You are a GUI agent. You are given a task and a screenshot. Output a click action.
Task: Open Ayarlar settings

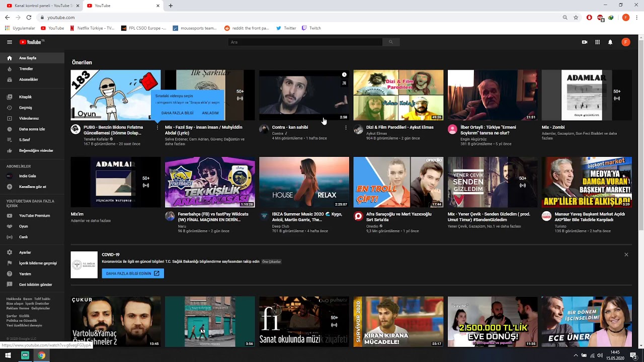(x=32, y=252)
